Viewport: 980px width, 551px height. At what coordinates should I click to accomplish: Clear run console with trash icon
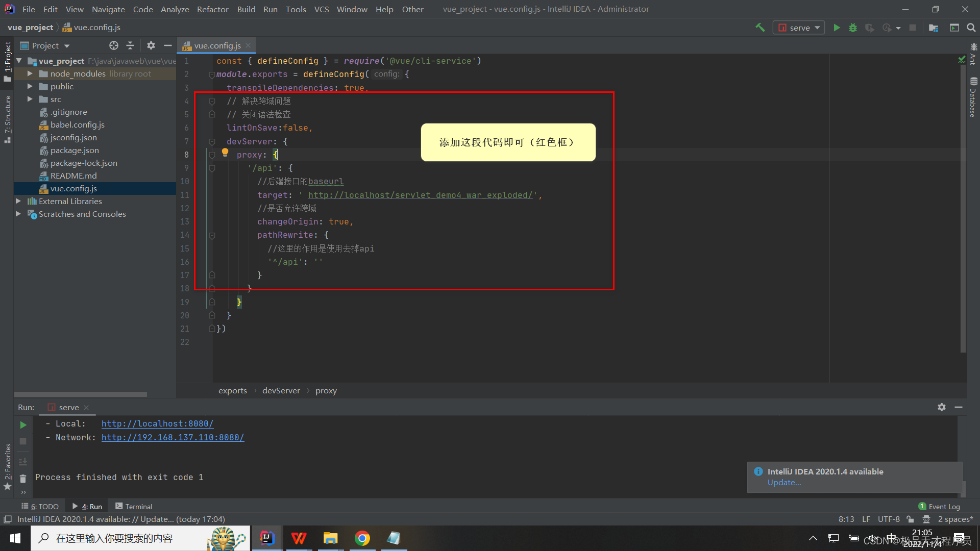point(23,479)
